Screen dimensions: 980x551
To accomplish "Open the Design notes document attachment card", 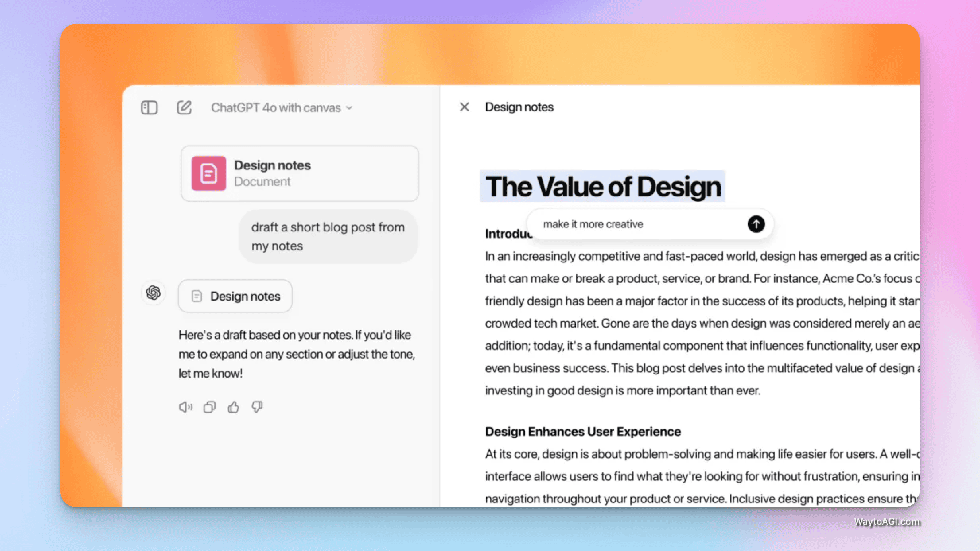I will click(299, 173).
